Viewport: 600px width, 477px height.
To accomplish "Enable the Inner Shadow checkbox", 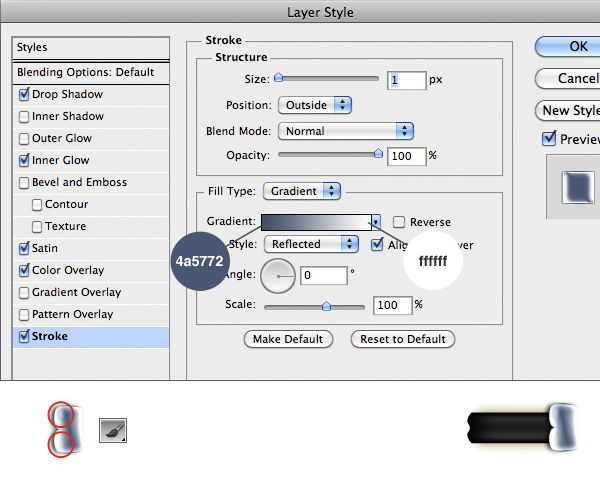I will (x=24, y=117).
